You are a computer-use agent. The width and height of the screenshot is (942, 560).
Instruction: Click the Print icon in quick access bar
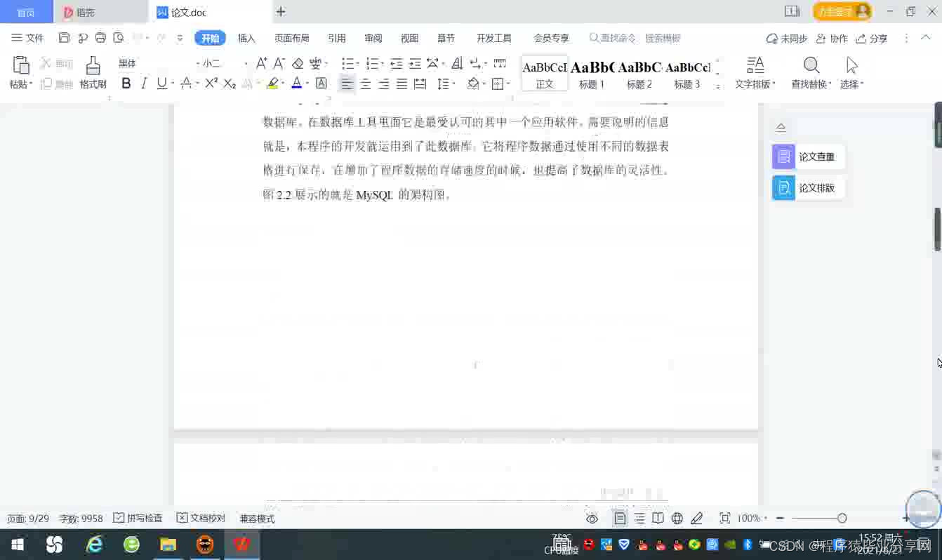(x=100, y=38)
